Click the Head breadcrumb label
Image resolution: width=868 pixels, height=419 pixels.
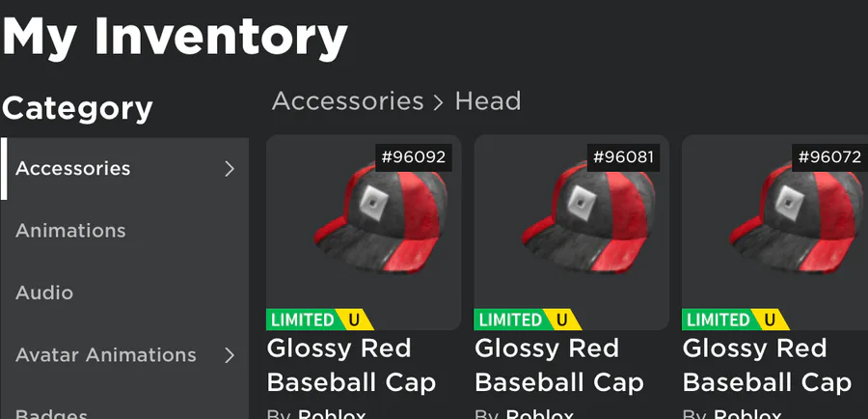pos(488,101)
